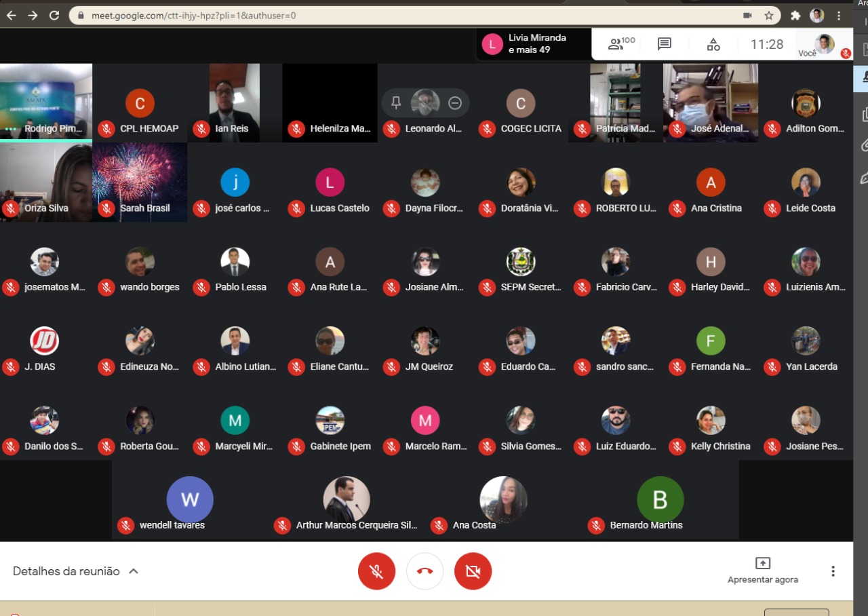This screenshot has height=616, width=868.
Task: Click the SEPM Secret... emblem avatar
Action: (x=521, y=262)
